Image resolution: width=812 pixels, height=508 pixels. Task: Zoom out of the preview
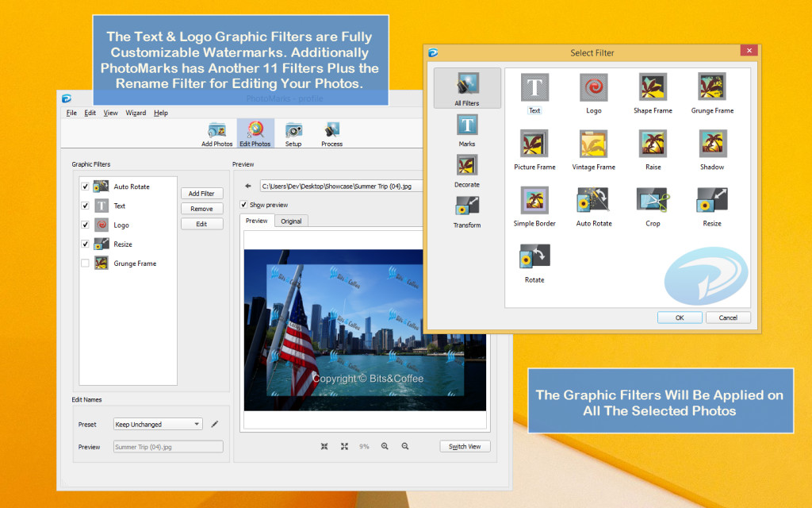click(405, 446)
